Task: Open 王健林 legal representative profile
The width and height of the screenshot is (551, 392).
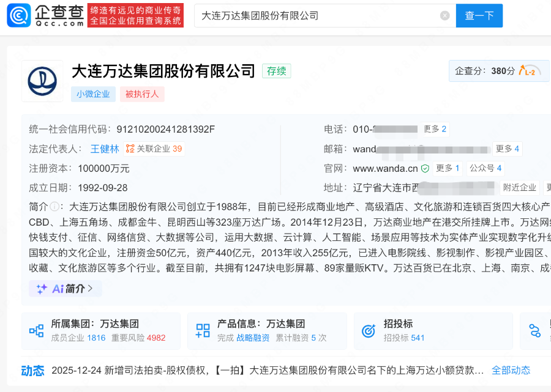Action: tap(104, 148)
